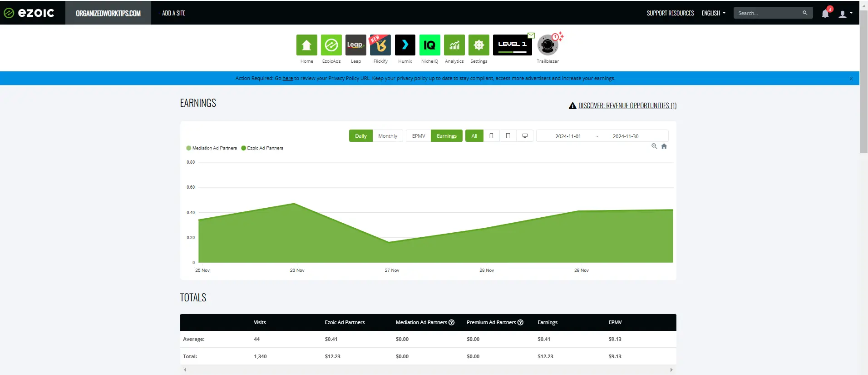The width and height of the screenshot is (868, 375).
Task: Reset chart with the home icon
Action: click(664, 146)
